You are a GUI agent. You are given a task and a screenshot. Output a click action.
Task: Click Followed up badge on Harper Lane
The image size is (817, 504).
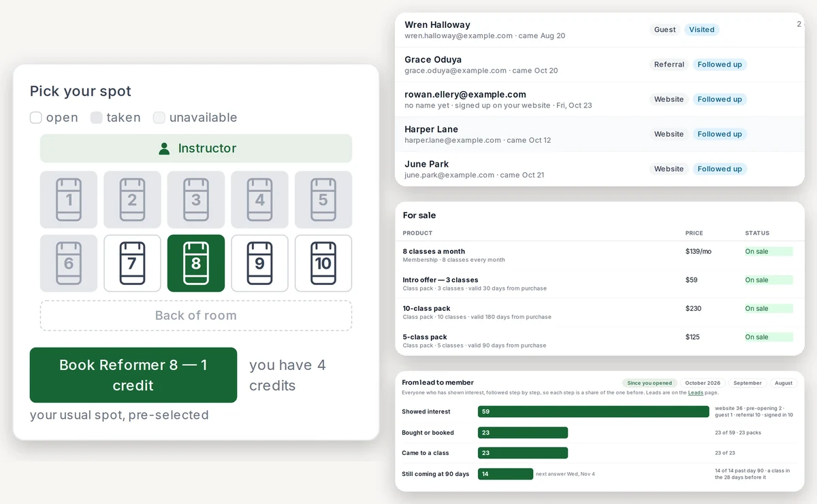tap(720, 134)
